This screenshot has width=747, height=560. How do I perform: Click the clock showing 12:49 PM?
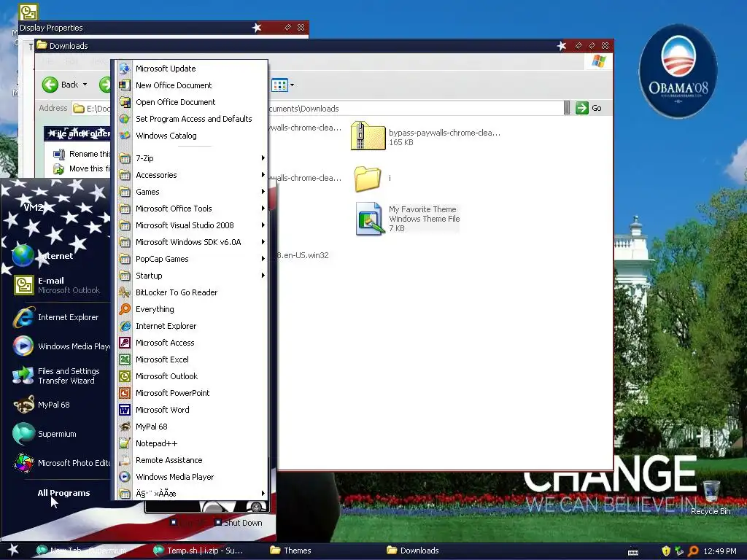720,551
